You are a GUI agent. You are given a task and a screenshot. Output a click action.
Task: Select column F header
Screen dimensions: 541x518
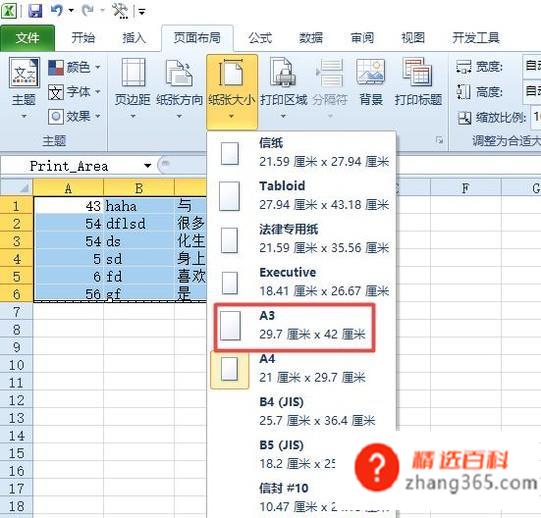point(465,188)
